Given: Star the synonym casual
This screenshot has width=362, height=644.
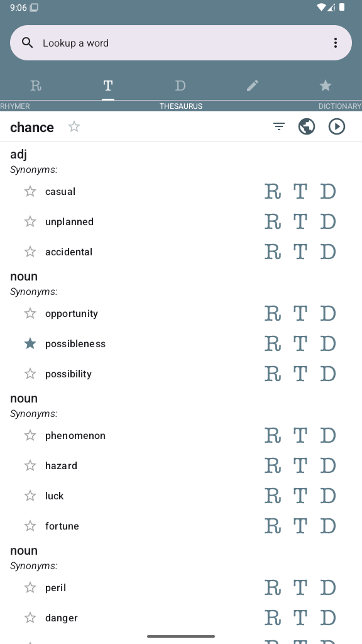Looking at the screenshot, I should pyautogui.click(x=30, y=191).
